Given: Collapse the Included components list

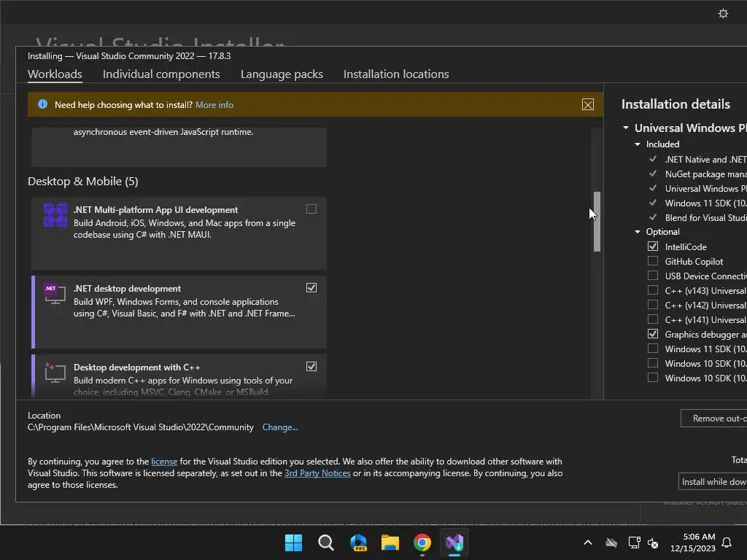Looking at the screenshot, I should click(x=638, y=144).
